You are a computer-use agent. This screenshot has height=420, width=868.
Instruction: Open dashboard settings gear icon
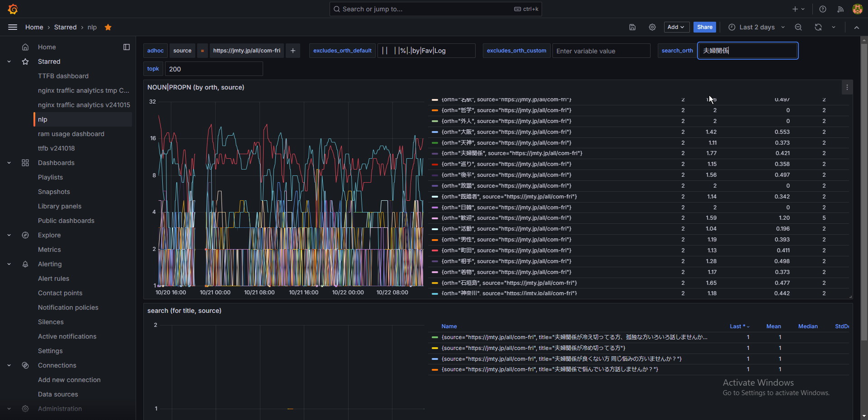point(652,27)
